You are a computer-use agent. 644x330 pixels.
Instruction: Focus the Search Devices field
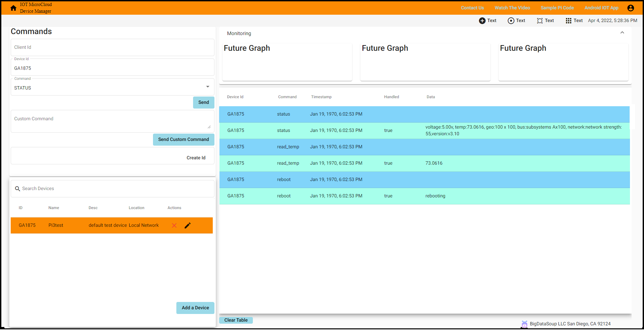pos(113,189)
